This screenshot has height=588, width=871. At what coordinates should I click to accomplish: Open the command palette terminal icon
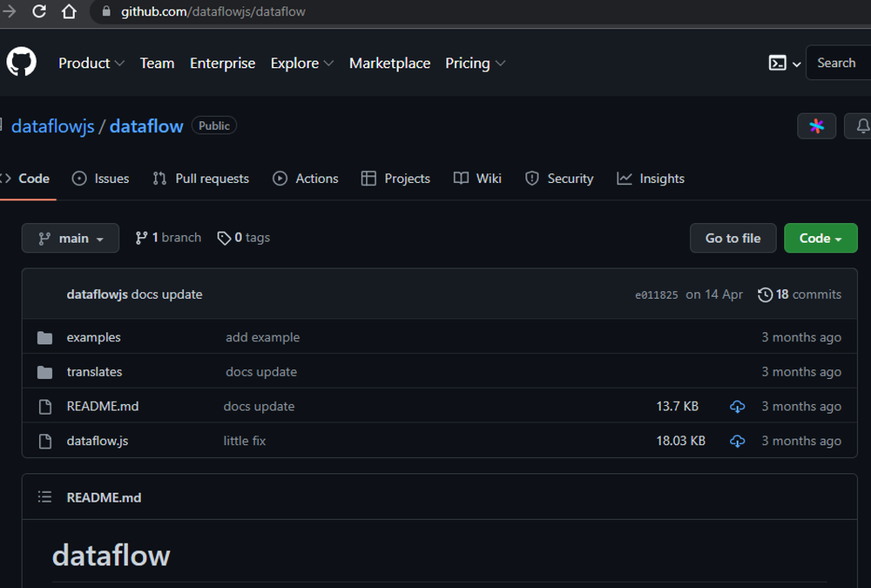(777, 63)
